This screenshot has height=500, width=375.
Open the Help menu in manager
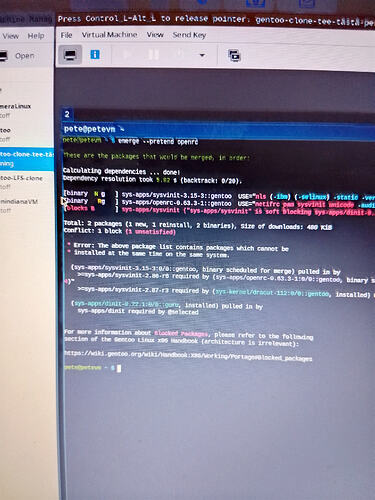pos(36,36)
